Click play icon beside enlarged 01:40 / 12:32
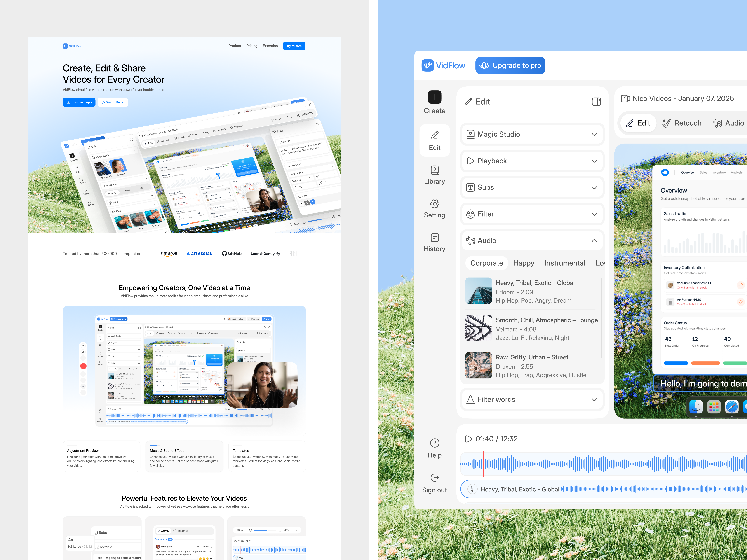 (468, 439)
